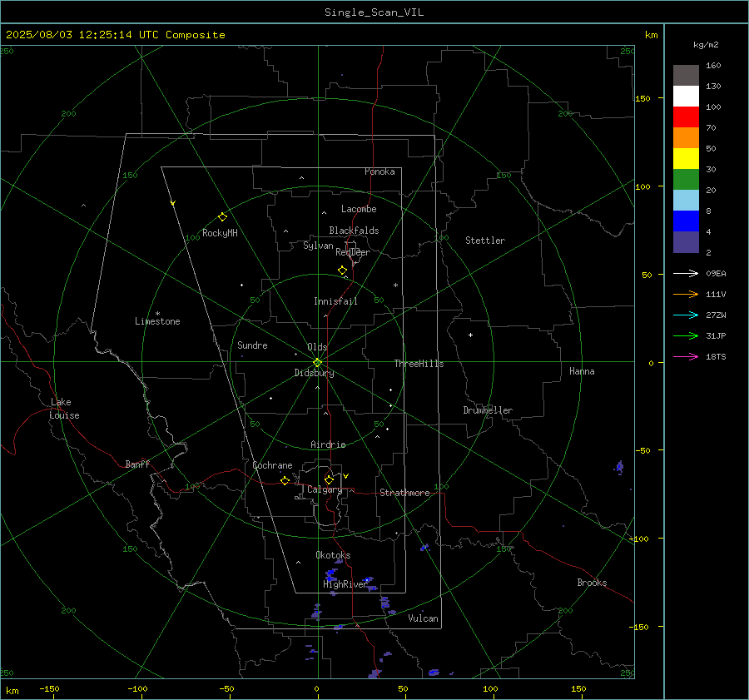The image size is (749, 700).
Task: Click the yellow radar center marker at Olds
Action: click(x=317, y=362)
